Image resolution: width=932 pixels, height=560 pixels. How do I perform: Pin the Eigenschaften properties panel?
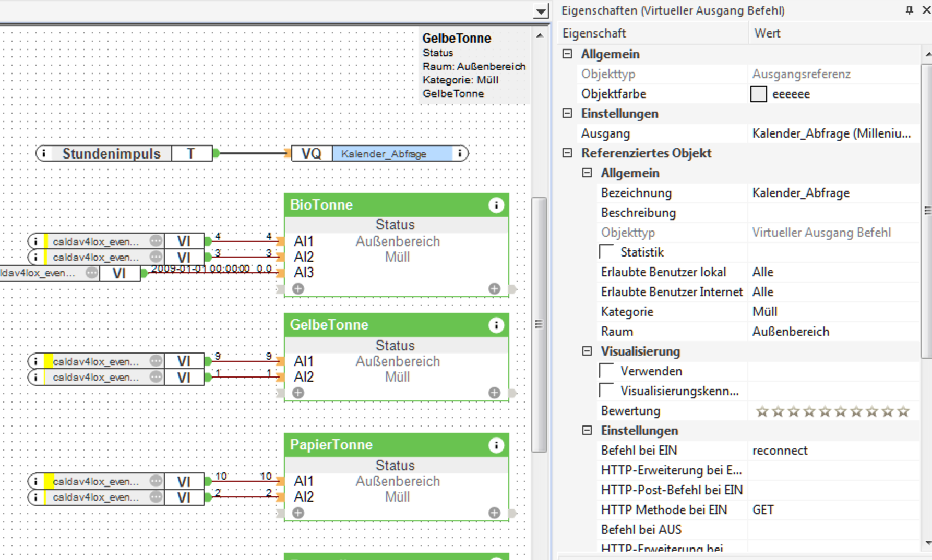coord(910,10)
